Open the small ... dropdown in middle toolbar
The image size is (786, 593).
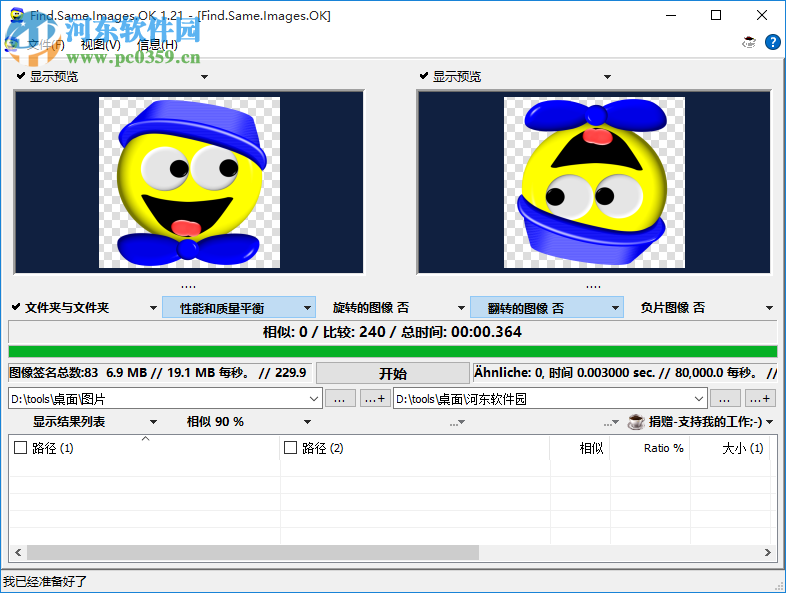pos(457,423)
